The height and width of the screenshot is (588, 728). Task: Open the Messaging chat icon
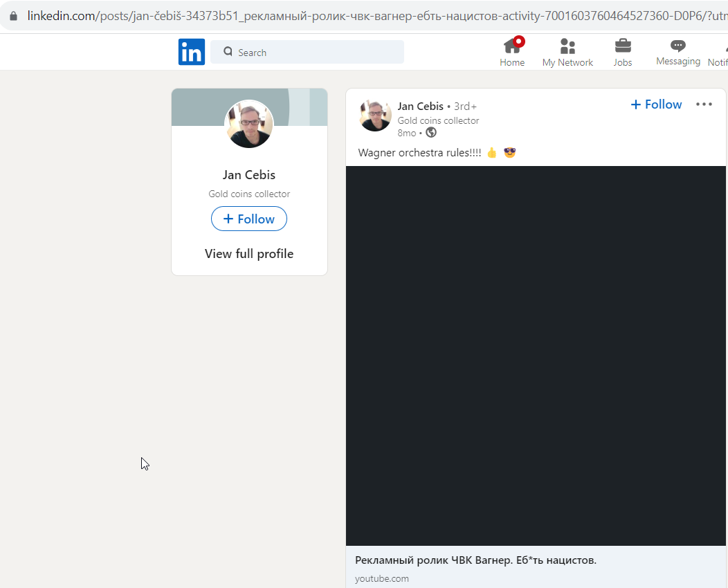coord(678,52)
